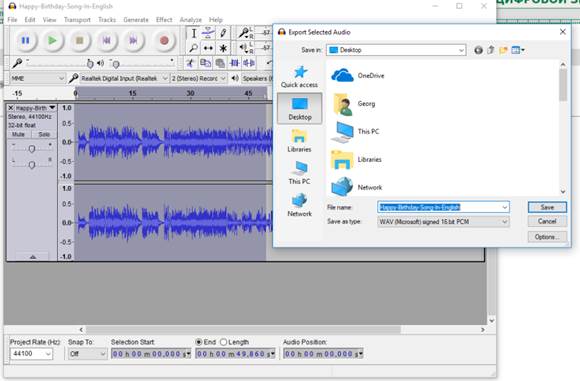This screenshot has width=580, height=381.
Task: Open the View menu
Action: 49,20
